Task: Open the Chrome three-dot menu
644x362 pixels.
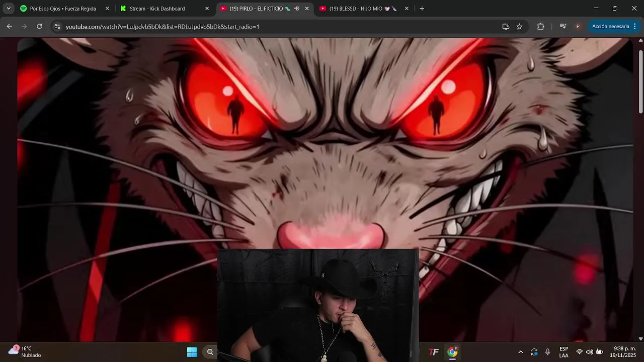Action: pos(635,27)
